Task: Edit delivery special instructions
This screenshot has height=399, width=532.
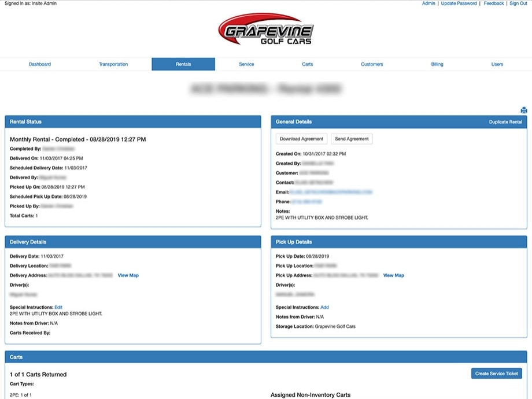Action: 58,307
